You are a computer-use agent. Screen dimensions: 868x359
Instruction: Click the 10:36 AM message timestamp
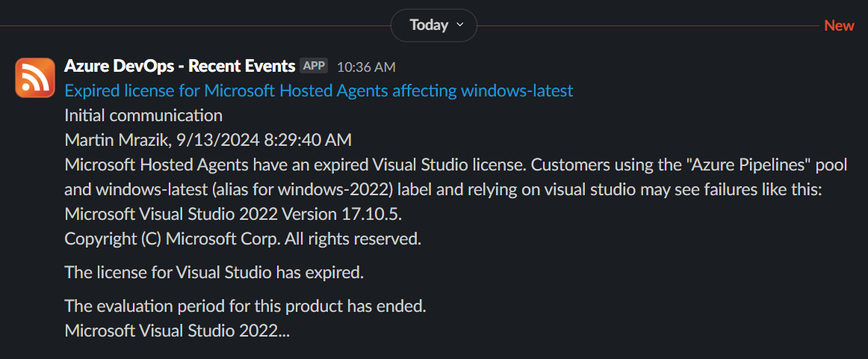pos(366,67)
